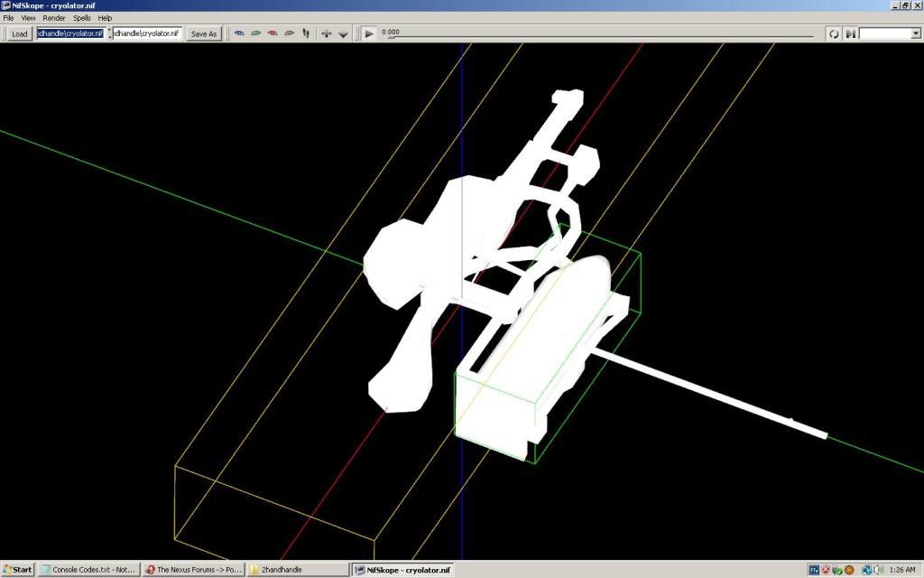
Task: Click the blue eye Top view icon
Action: click(x=239, y=33)
